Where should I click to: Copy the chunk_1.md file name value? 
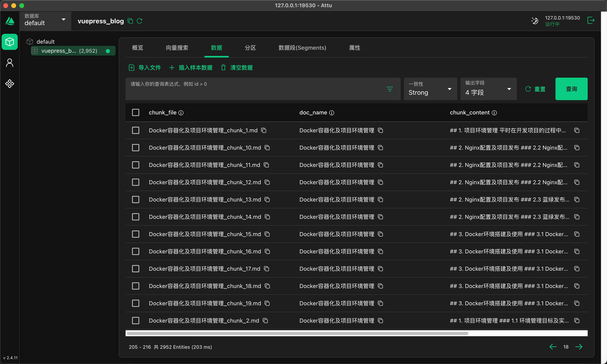point(264,131)
